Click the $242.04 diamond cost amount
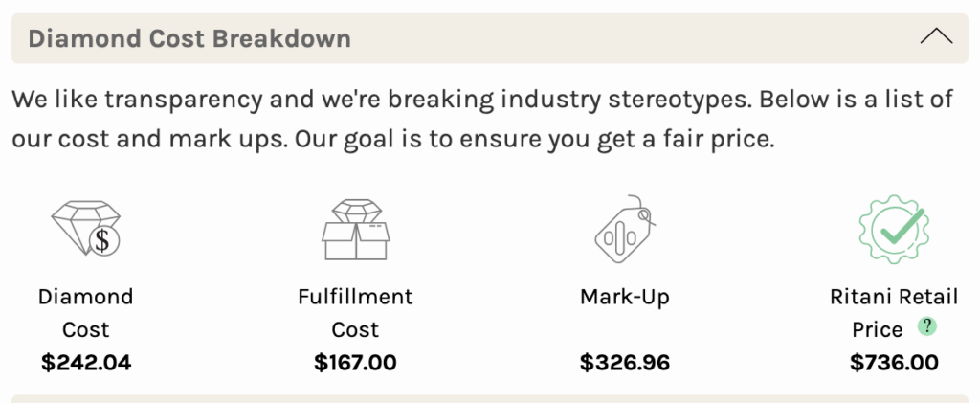 tap(86, 363)
